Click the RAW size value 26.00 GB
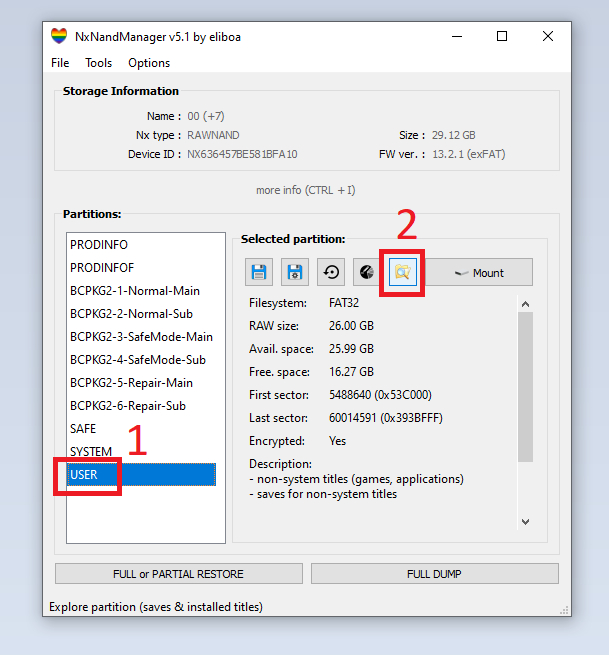The height and width of the screenshot is (655, 609). tap(351, 326)
